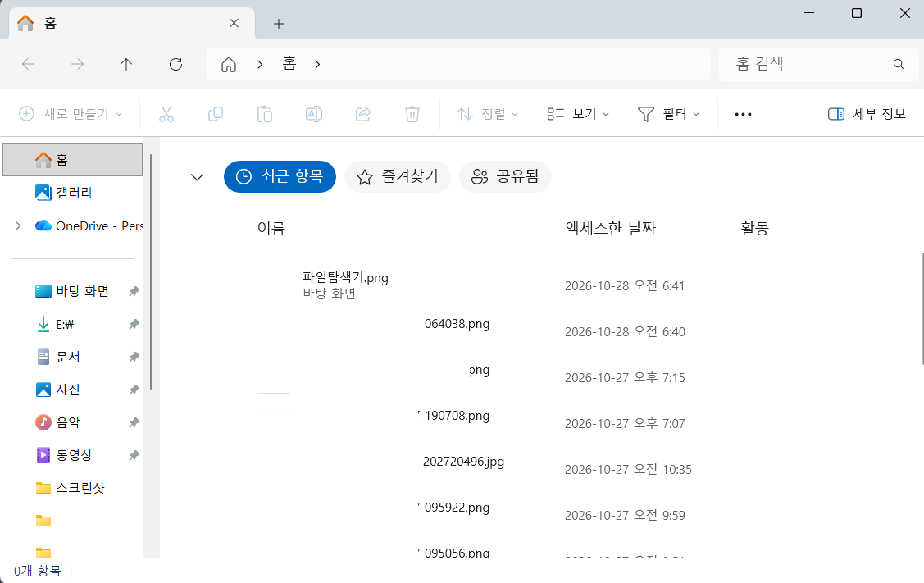Viewport: 924px width, 583px height.
Task: Open the 새로 만들기 dropdown
Action: point(71,114)
